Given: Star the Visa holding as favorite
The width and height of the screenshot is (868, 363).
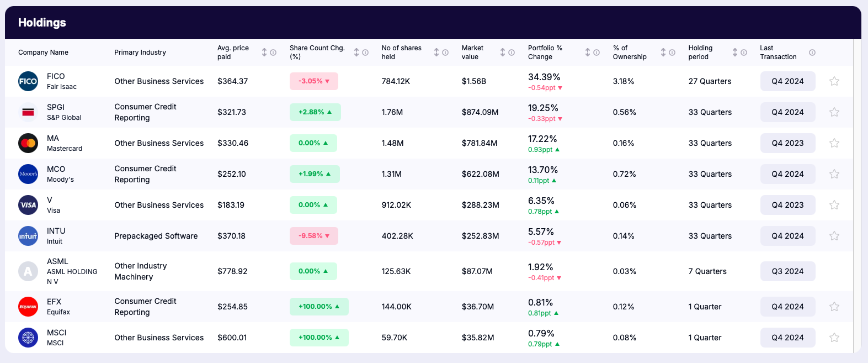Looking at the screenshot, I should (834, 205).
